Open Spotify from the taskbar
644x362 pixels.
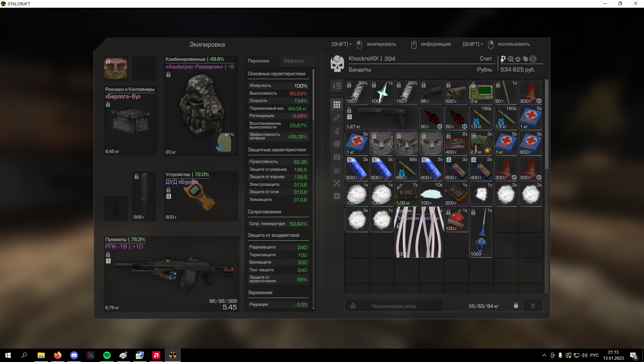click(107, 355)
